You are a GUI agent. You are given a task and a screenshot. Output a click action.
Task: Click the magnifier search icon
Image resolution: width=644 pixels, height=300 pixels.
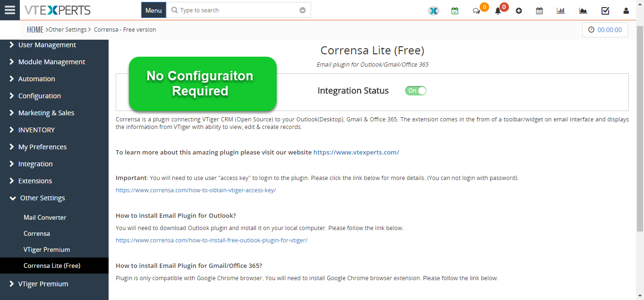tap(175, 10)
